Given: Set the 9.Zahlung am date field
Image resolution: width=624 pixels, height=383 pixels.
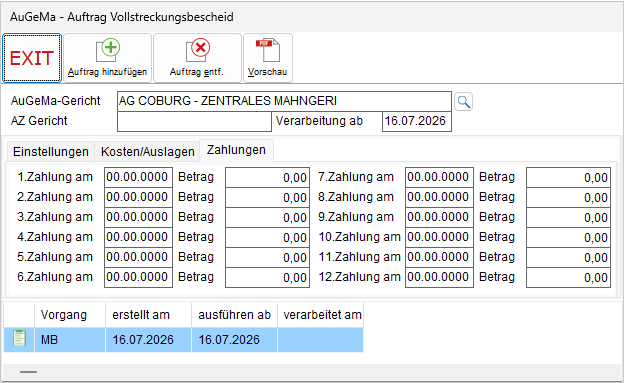Looking at the screenshot, I should click(439, 217).
